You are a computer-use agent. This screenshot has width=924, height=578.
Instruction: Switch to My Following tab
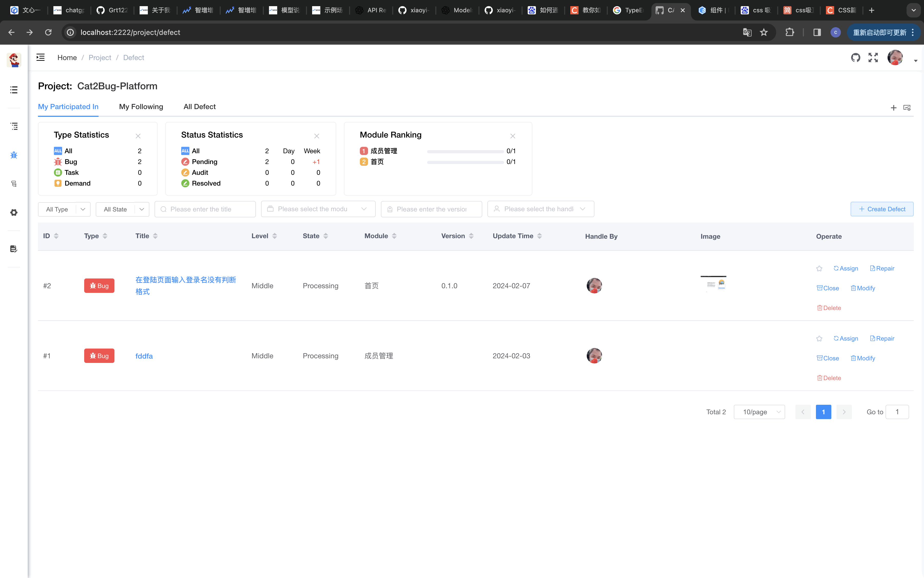pos(141,107)
